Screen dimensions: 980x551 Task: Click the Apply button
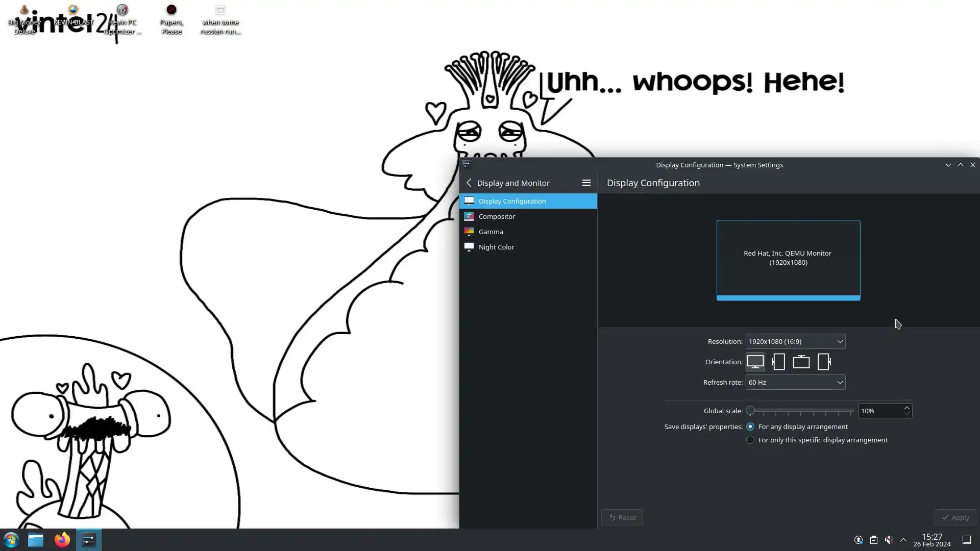click(955, 517)
